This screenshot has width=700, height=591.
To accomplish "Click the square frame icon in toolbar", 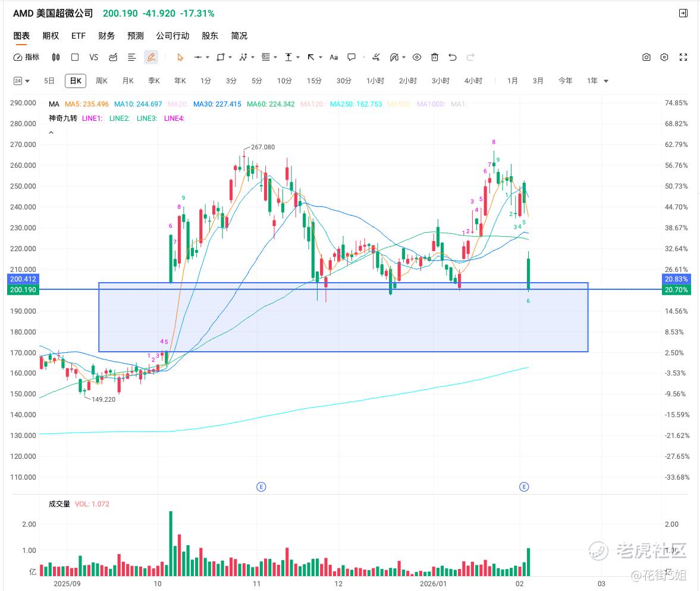I will (75, 57).
